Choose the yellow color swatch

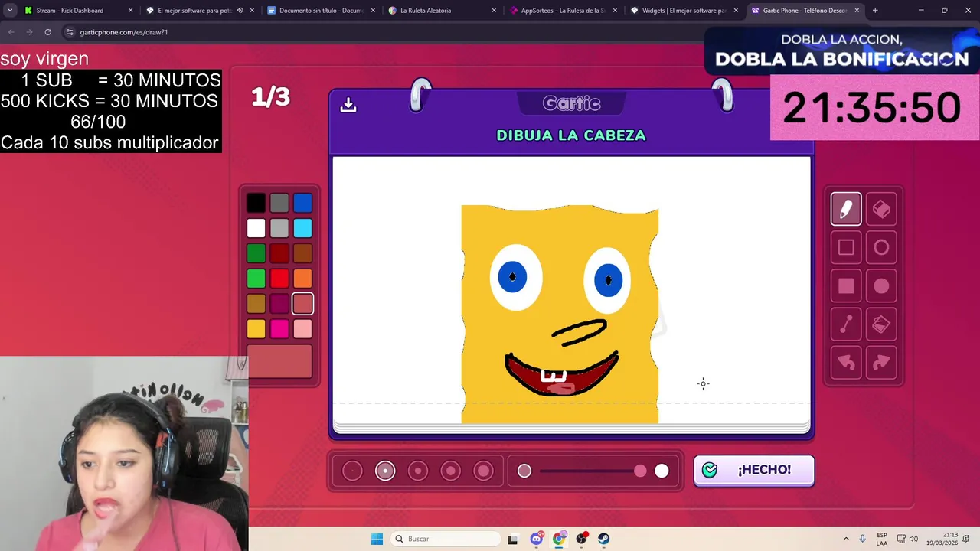click(x=256, y=329)
